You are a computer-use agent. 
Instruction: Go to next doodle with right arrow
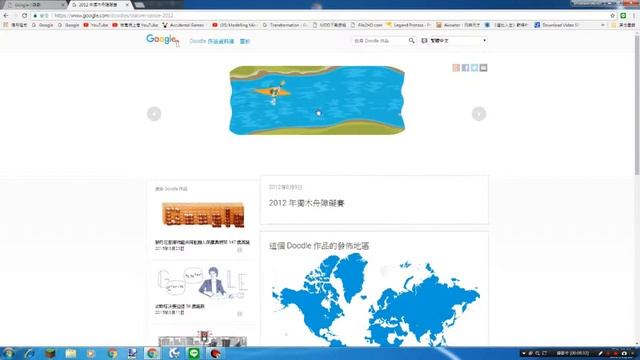click(479, 114)
